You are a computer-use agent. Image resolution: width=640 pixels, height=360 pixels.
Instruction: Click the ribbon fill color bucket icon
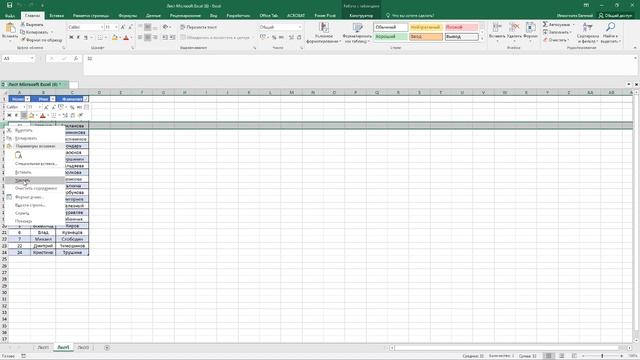114,37
